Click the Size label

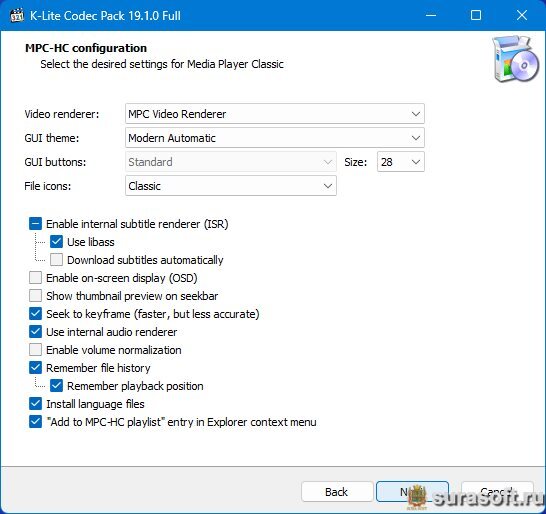pos(356,162)
